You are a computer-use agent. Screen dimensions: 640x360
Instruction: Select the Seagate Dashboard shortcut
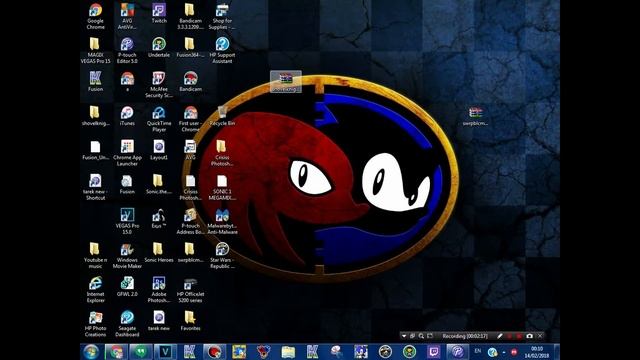pos(127,325)
